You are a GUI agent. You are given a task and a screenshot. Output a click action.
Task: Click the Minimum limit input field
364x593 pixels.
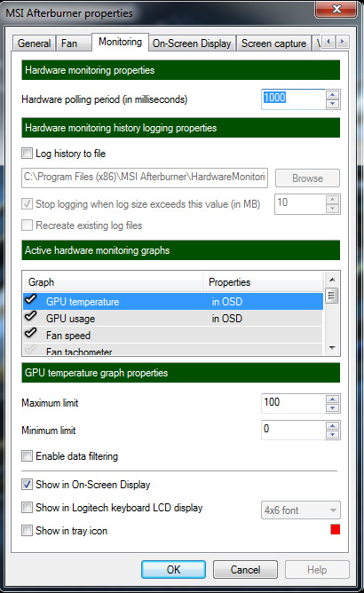293,431
